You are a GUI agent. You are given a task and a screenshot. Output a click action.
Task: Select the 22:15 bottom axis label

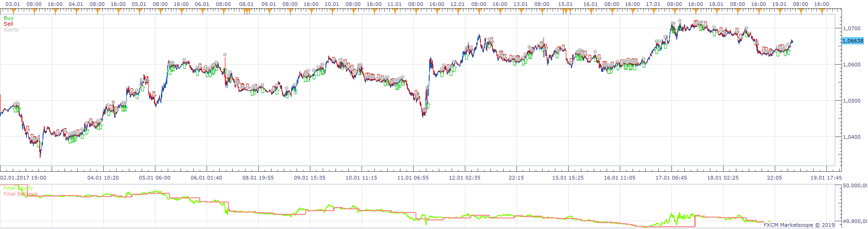[517, 178]
